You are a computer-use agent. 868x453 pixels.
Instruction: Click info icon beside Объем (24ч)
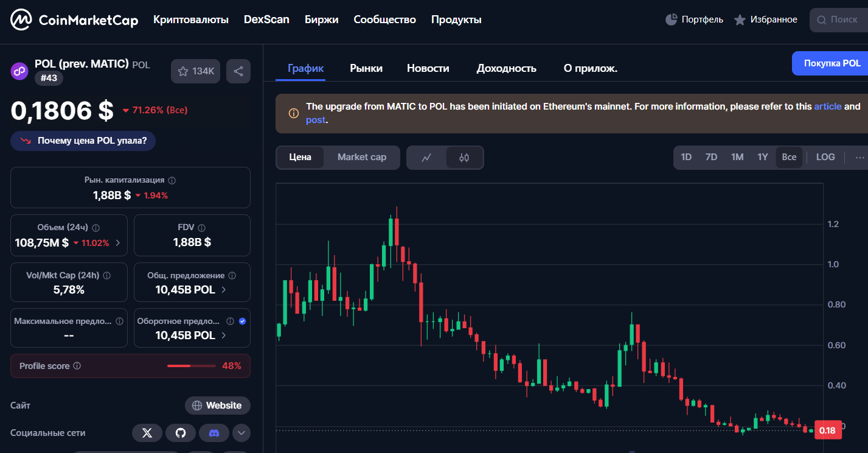click(95, 228)
